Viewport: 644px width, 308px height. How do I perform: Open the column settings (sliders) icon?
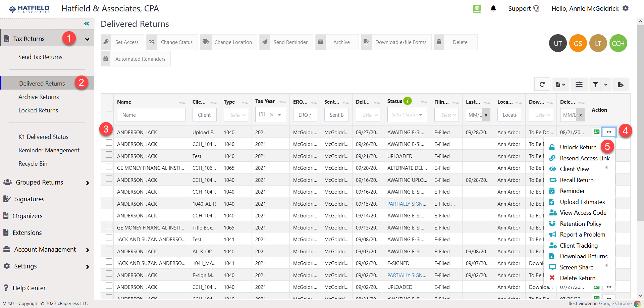pyautogui.click(x=579, y=84)
